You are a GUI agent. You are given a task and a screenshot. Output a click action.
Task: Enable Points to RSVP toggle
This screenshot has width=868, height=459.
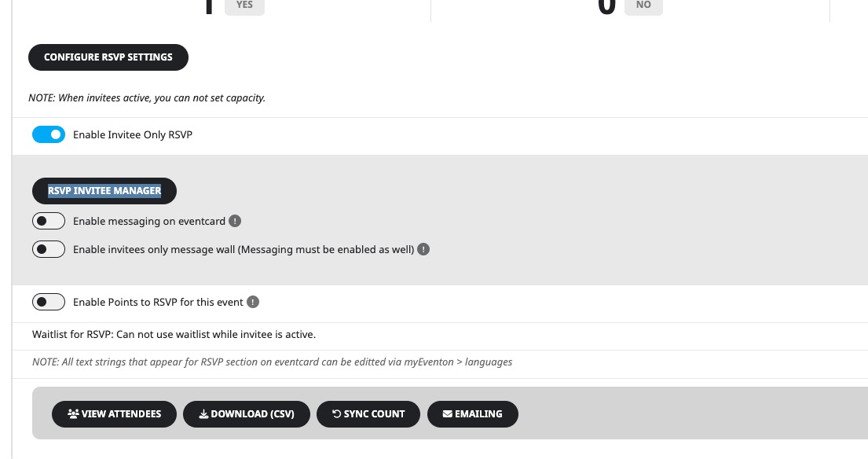tap(49, 302)
